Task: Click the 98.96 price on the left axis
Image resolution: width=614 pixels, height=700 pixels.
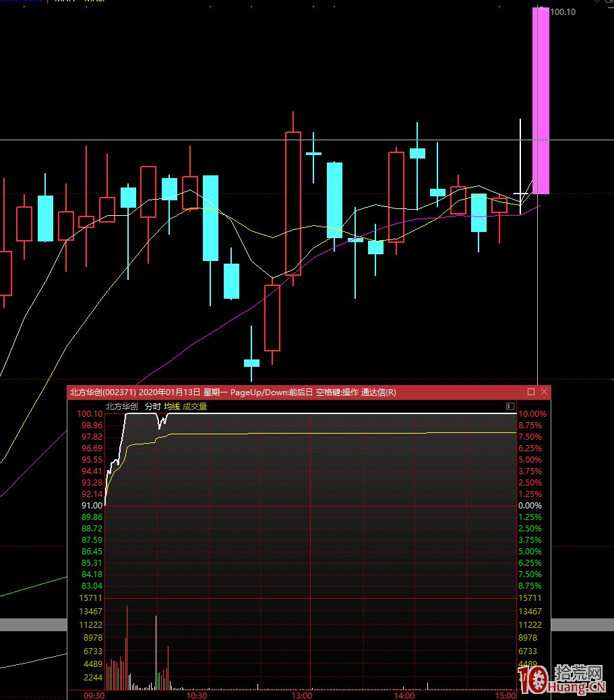Action: pos(92,426)
